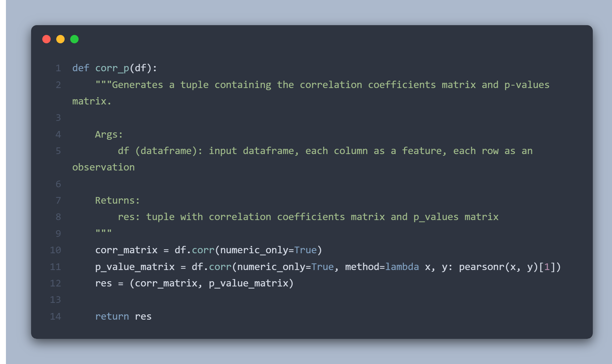The height and width of the screenshot is (364, 612).
Task: Click the 'res' variable on line 12
Action: pyautogui.click(x=103, y=283)
